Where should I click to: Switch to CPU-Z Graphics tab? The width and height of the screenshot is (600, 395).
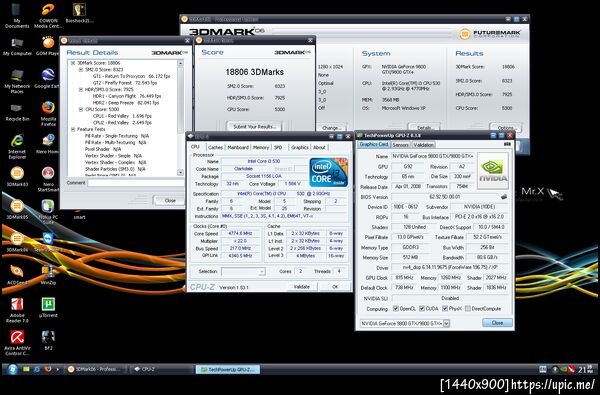coord(300,147)
